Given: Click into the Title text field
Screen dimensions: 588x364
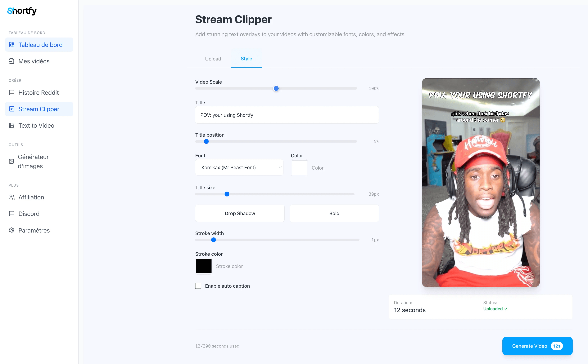Looking at the screenshot, I should pos(287,115).
